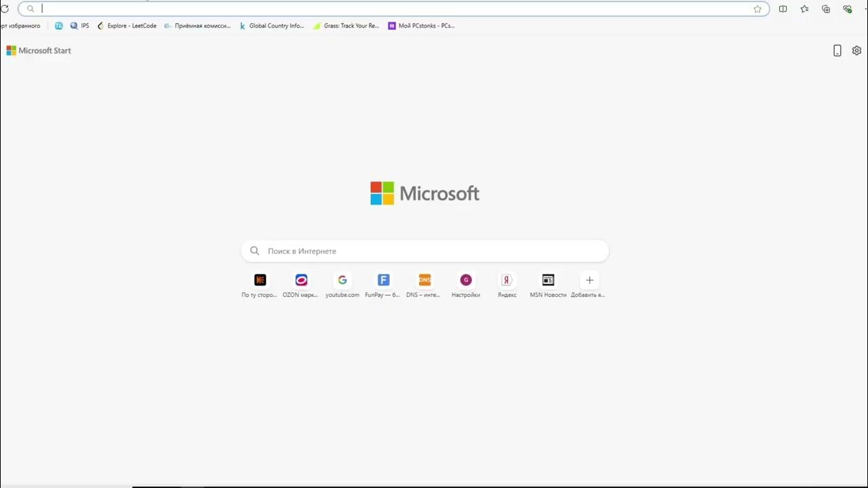Open the Grass: Track Your Re... bookmark

click(346, 26)
